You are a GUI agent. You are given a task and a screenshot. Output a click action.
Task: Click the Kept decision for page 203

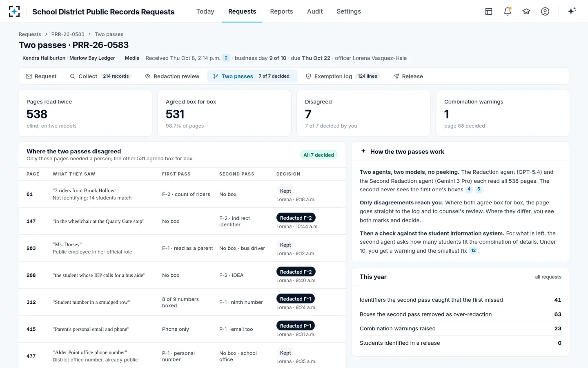(x=285, y=245)
